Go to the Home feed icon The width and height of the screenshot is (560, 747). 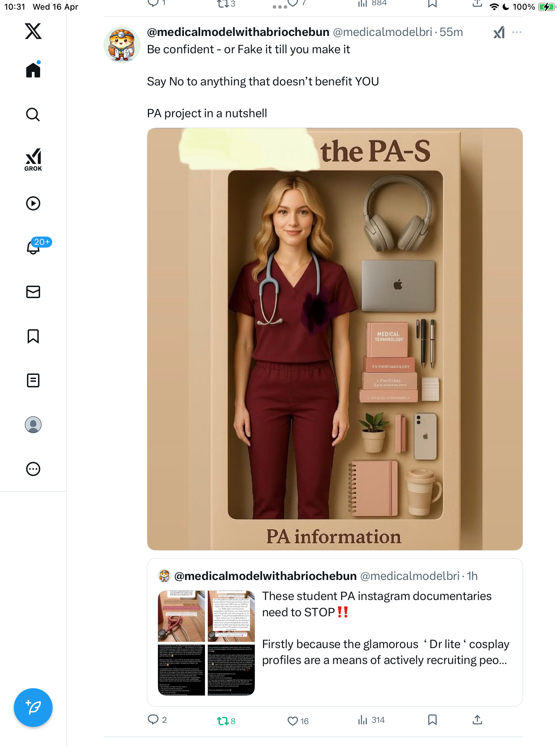[33, 70]
